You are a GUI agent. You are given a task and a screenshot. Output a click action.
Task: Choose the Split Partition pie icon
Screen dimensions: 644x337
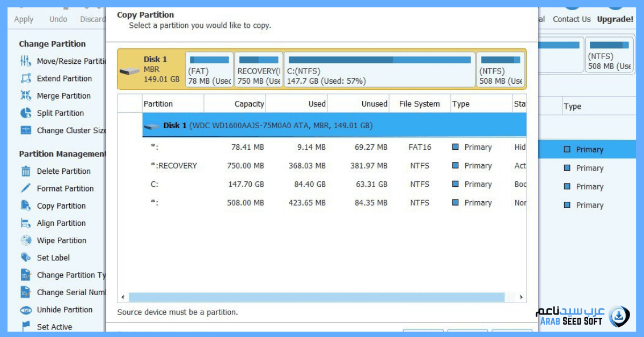[26, 113]
